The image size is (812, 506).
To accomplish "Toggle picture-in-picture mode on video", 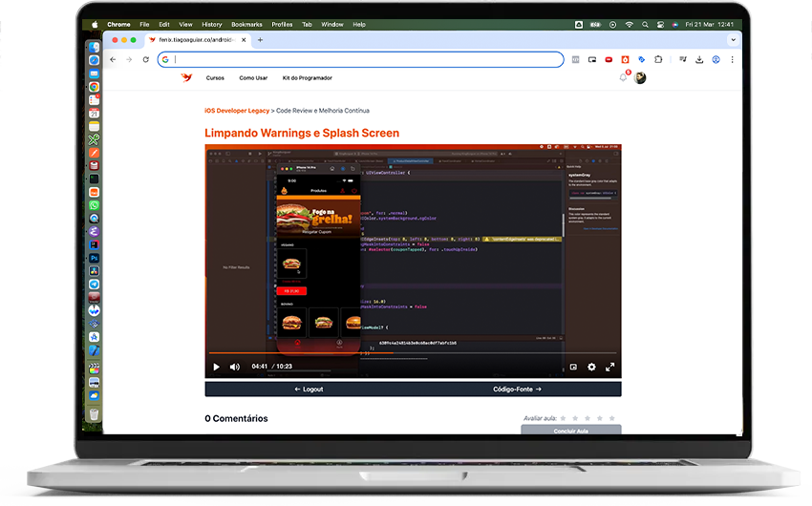I will pos(573,367).
